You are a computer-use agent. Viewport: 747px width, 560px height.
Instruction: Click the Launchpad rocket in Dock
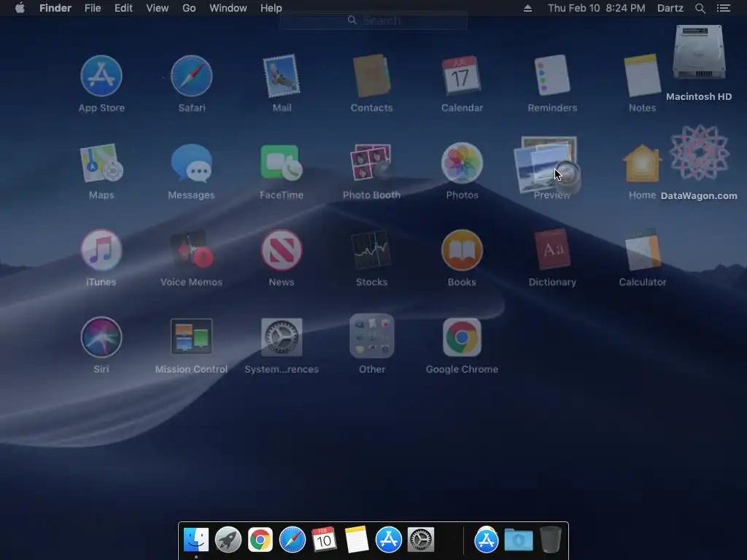228,540
